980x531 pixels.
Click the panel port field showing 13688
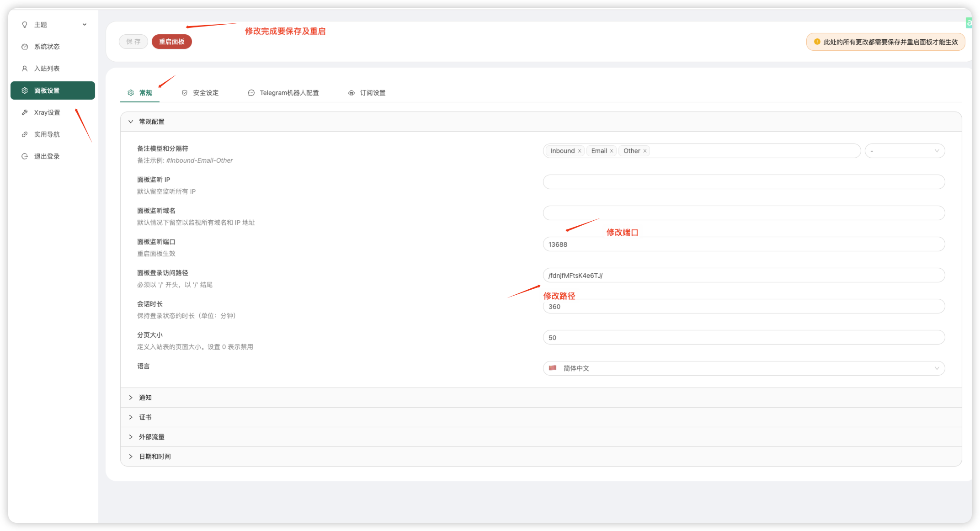click(744, 244)
